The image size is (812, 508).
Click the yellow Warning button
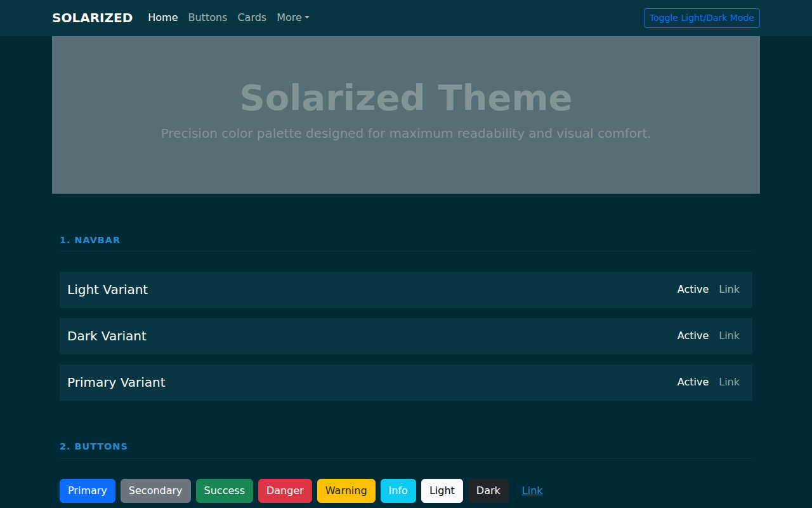tap(346, 491)
